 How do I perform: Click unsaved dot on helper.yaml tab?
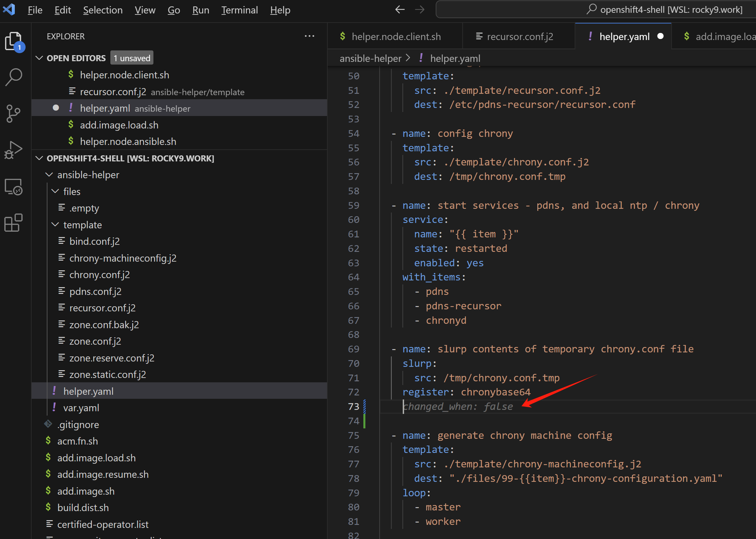click(660, 36)
